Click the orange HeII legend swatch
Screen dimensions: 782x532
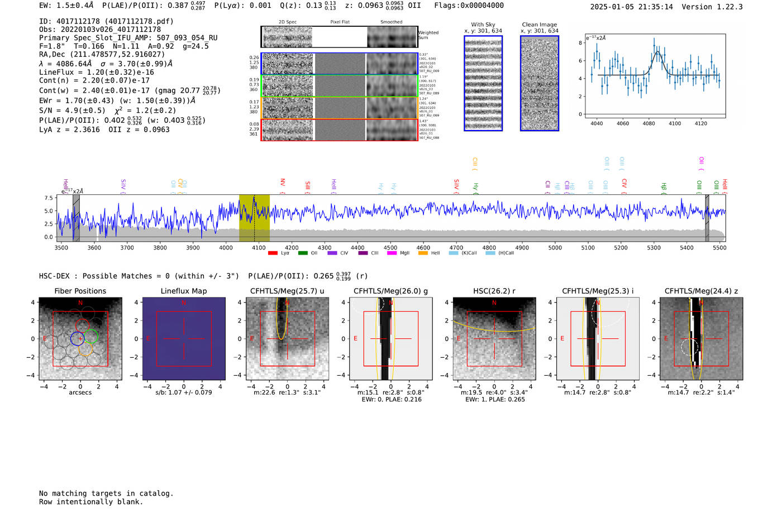click(423, 253)
